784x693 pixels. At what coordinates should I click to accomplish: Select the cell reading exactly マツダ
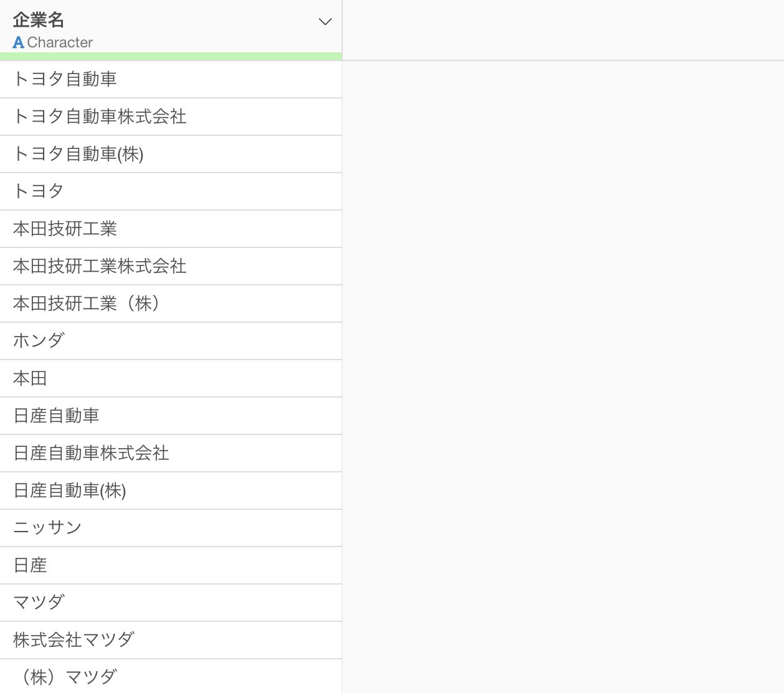[39, 603]
